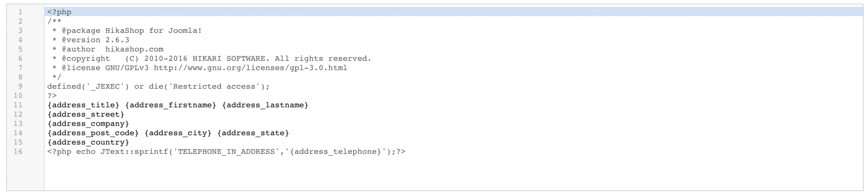
Task: Click line number 16 in the gutter
Action: coord(18,152)
